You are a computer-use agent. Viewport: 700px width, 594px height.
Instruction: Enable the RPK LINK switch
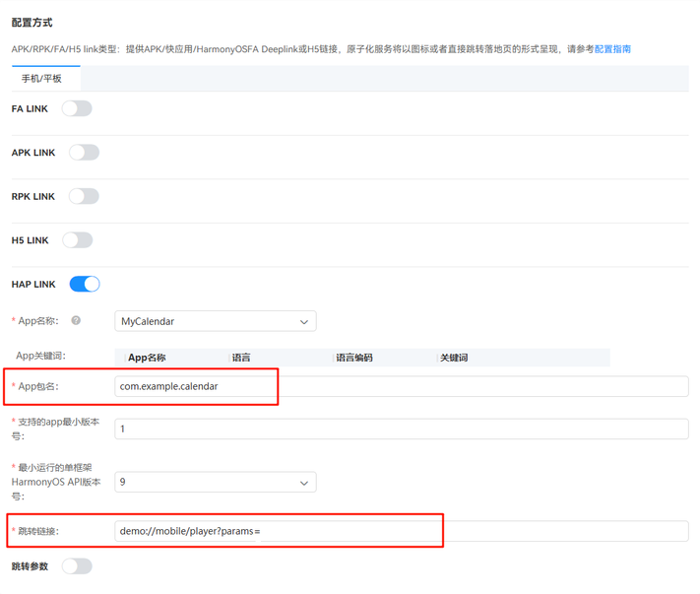tap(84, 196)
